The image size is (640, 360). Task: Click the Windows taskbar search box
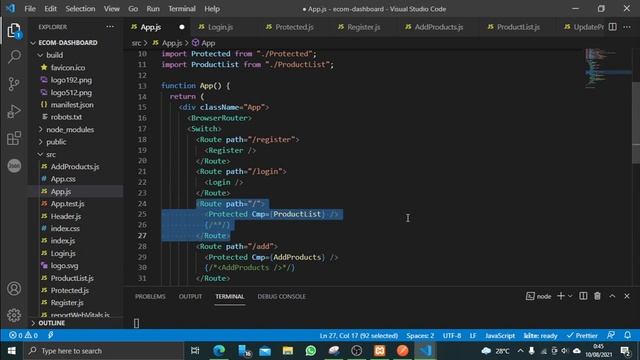[104, 351]
